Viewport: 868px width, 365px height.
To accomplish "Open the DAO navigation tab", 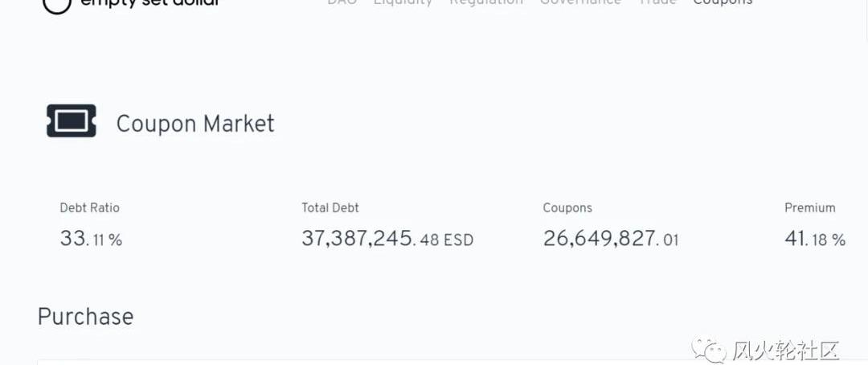I will click(x=342, y=2).
